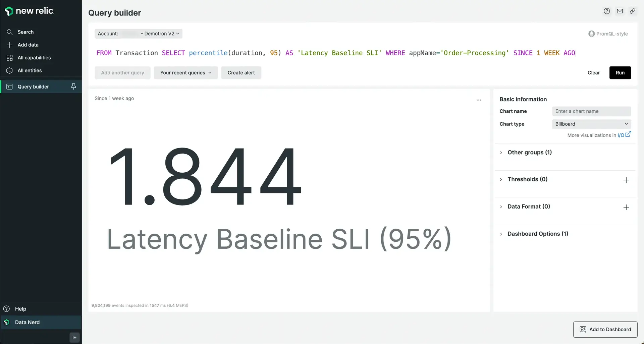Run the NRQL query

[x=620, y=73]
